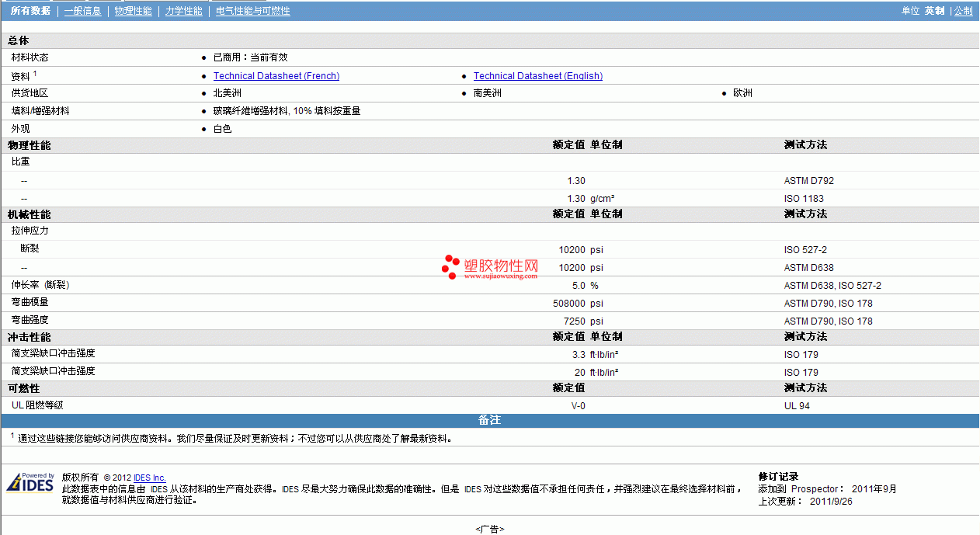Image resolution: width=980 pixels, height=535 pixels.
Task: Click 北美洲 in supply regions
Action: pos(228,93)
